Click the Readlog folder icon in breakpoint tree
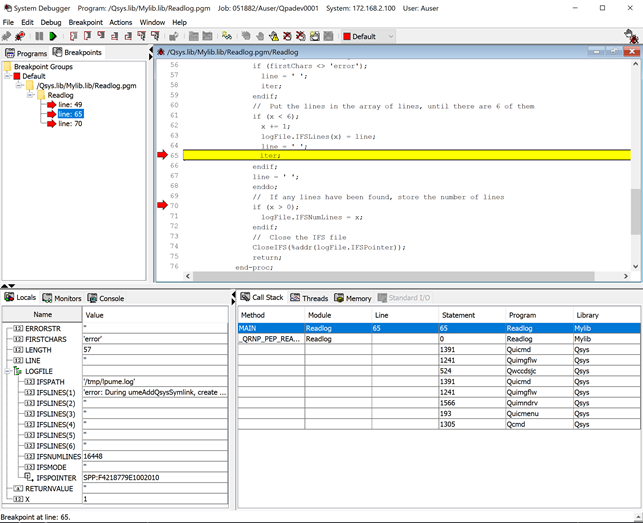Screen dimensions: 643x523 (x=41, y=95)
